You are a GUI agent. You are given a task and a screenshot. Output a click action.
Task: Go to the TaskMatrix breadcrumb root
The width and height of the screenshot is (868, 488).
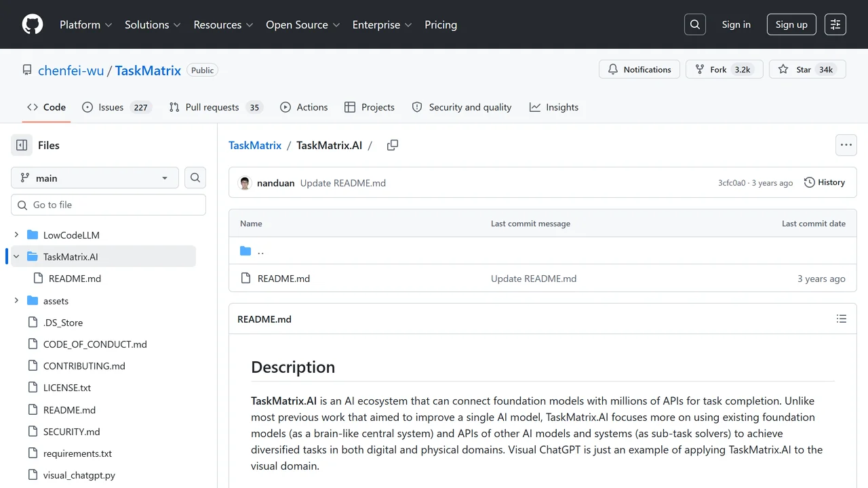(x=255, y=145)
